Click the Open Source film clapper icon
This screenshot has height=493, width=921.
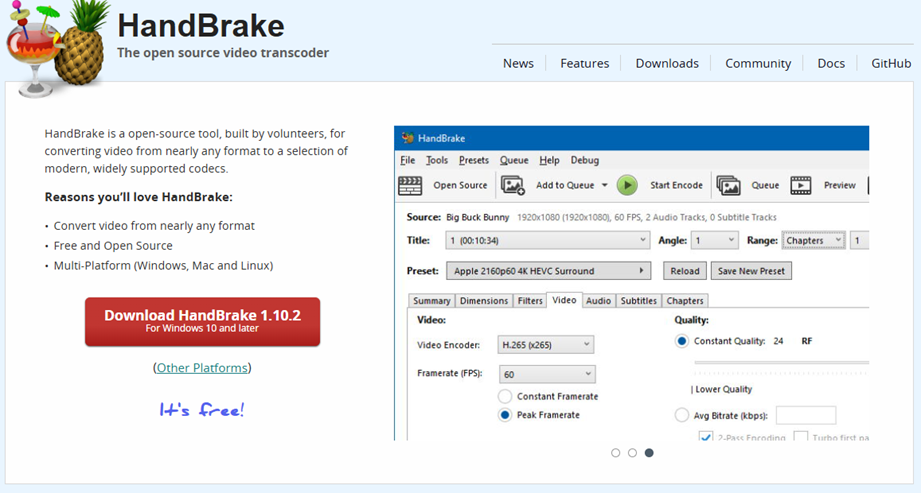[410, 185]
